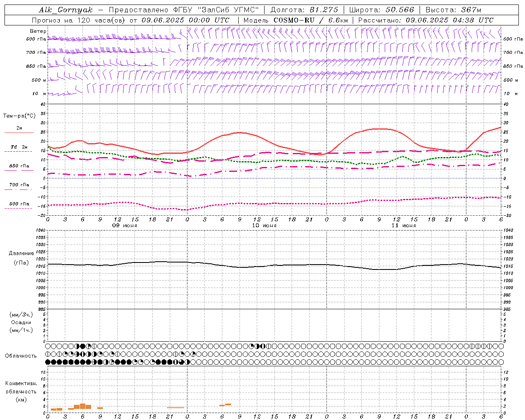The width and height of the screenshot is (525, 420).
Task: Click the Ветер section label
Action: pyautogui.click(x=38, y=31)
